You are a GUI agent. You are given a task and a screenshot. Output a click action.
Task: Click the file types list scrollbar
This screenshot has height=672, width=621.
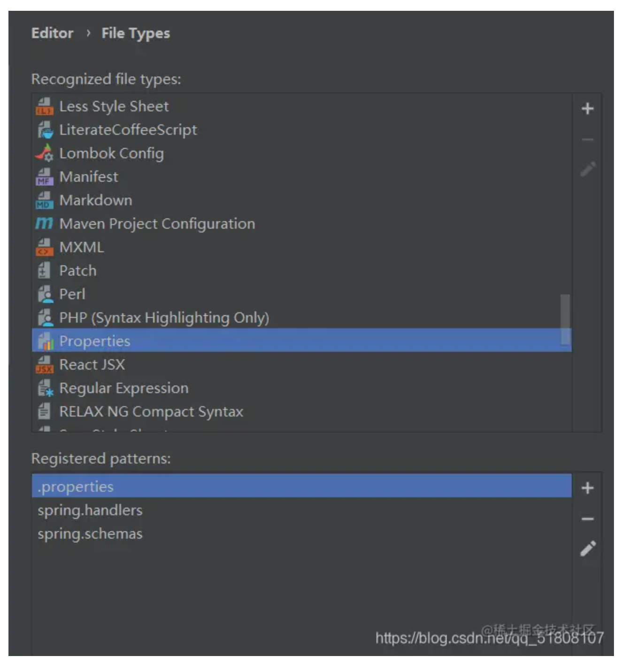[565, 319]
